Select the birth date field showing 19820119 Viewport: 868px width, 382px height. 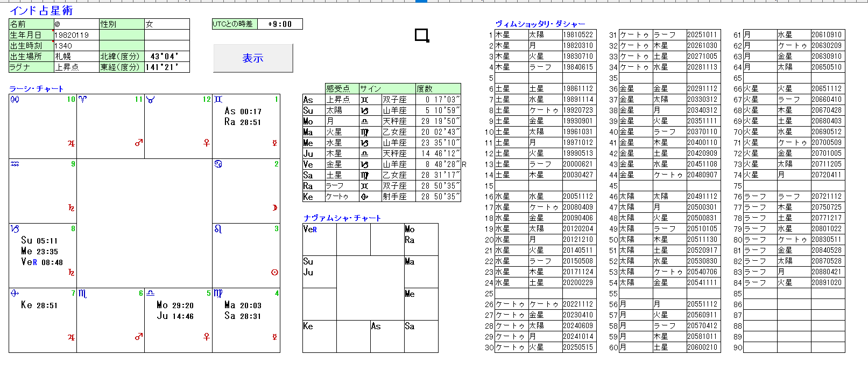[76, 35]
